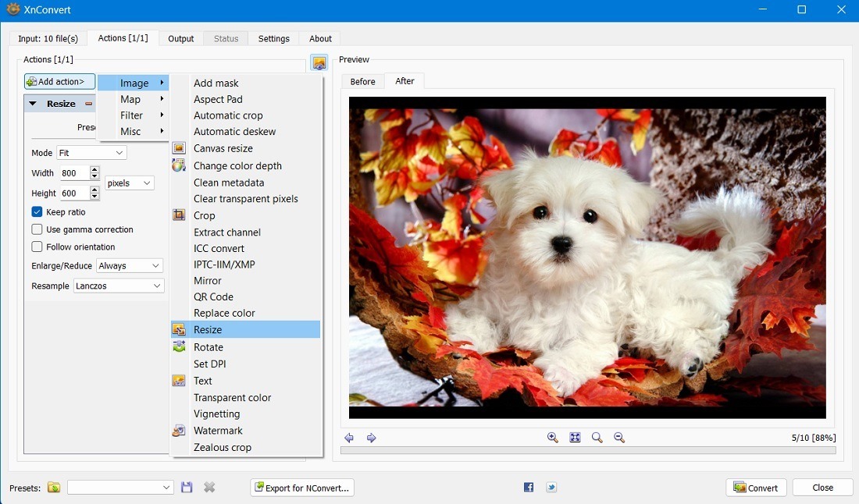
Task: Save the current preset
Action: tap(187, 487)
